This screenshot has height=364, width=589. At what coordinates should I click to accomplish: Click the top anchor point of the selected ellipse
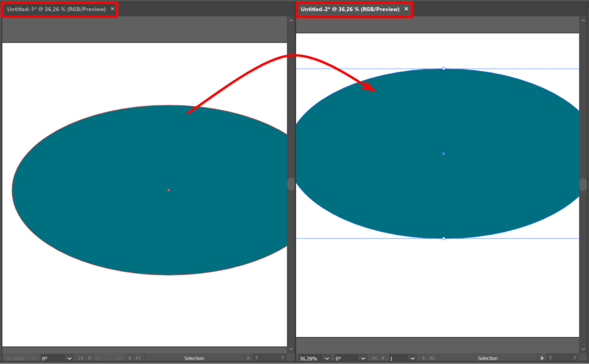click(443, 68)
